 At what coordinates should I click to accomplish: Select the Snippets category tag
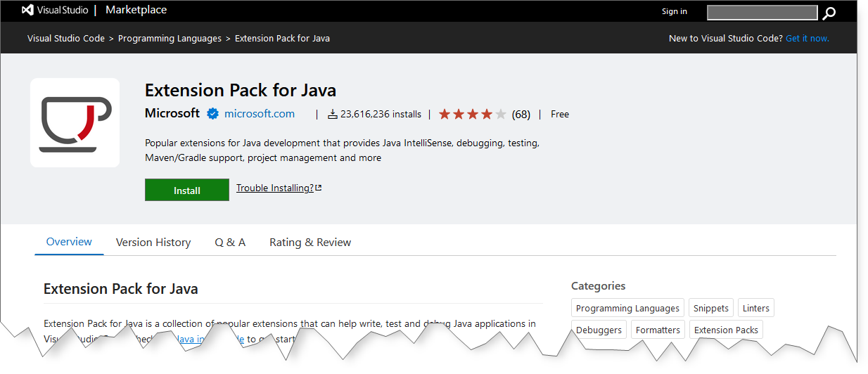click(711, 308)
